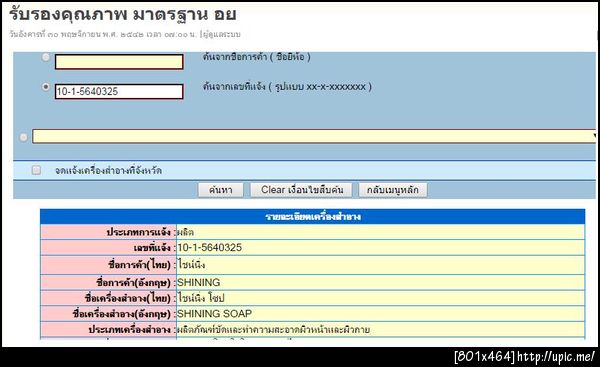Click the ชื่อการค้า(ไทย) row label
This screenshot has height=367, width=600.
(140, 265)
